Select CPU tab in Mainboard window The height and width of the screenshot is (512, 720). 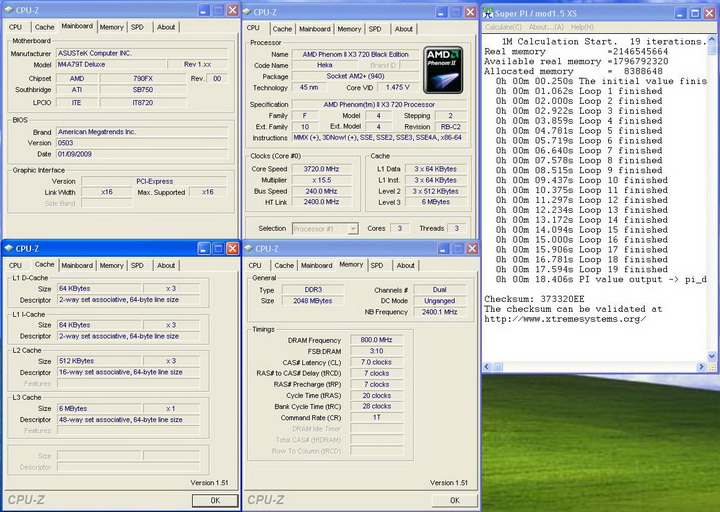pyautogui.click(x=15, y=27)
